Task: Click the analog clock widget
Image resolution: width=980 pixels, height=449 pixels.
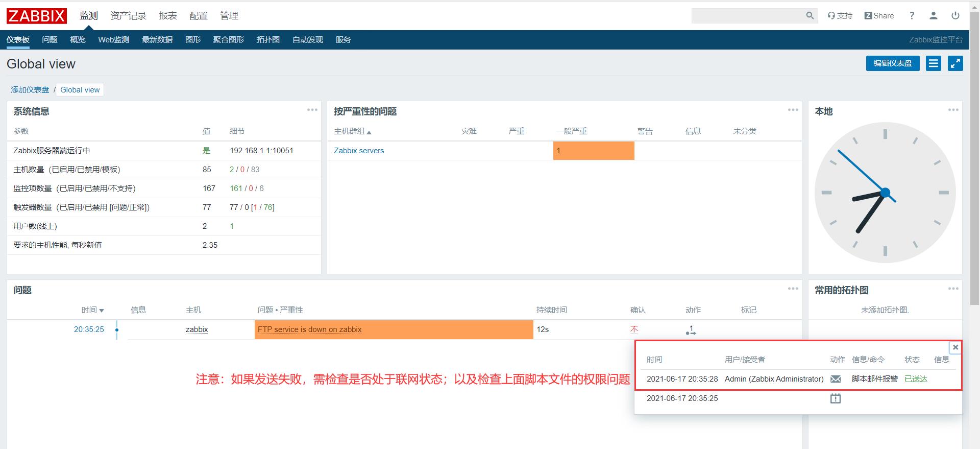Action: point(885,193)
